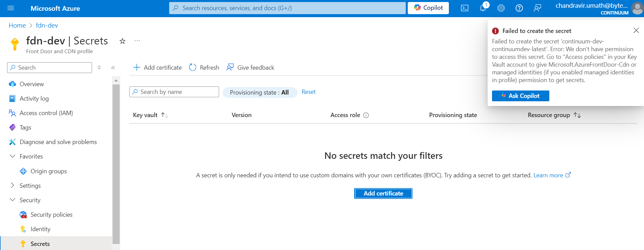Viewport: 644px width, 250px height.
Task: Open the Azure portal hamburger menu
Action: [x=11, y=8]
